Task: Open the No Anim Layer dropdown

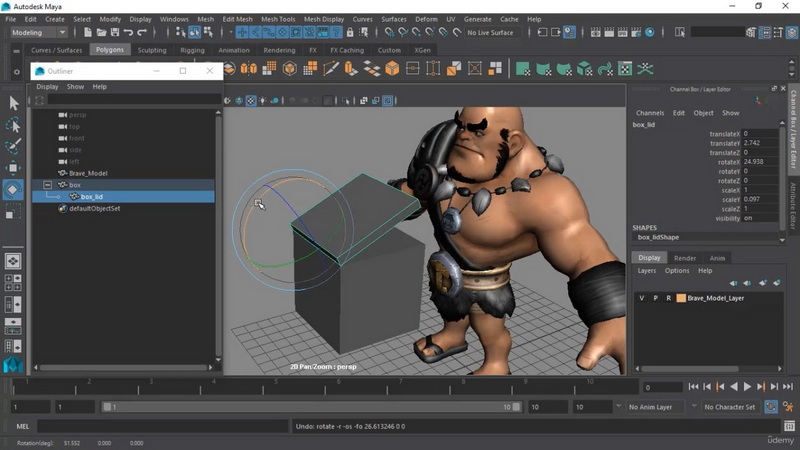Action: pos(657,407)
